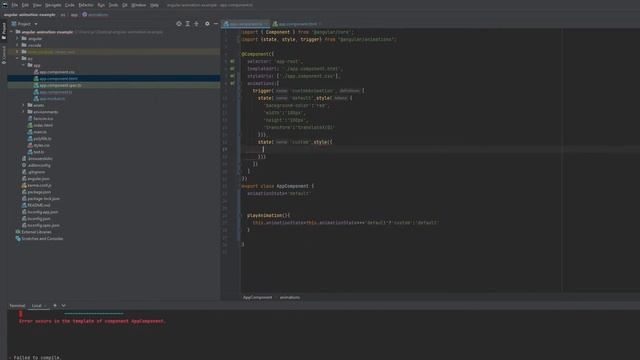Open the Help menu
The width and height of the screenshot is (640, 360).
(x=154, y=5)
